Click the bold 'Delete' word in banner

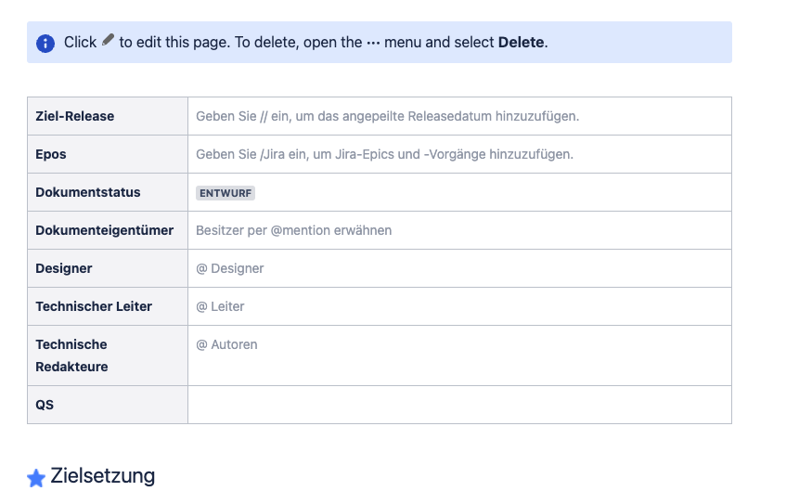tap(521, 43)
